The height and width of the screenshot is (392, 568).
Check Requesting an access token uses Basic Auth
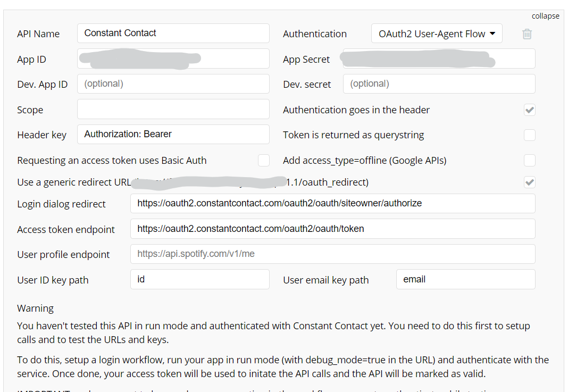pyautogui.click(x=263, y=161)
